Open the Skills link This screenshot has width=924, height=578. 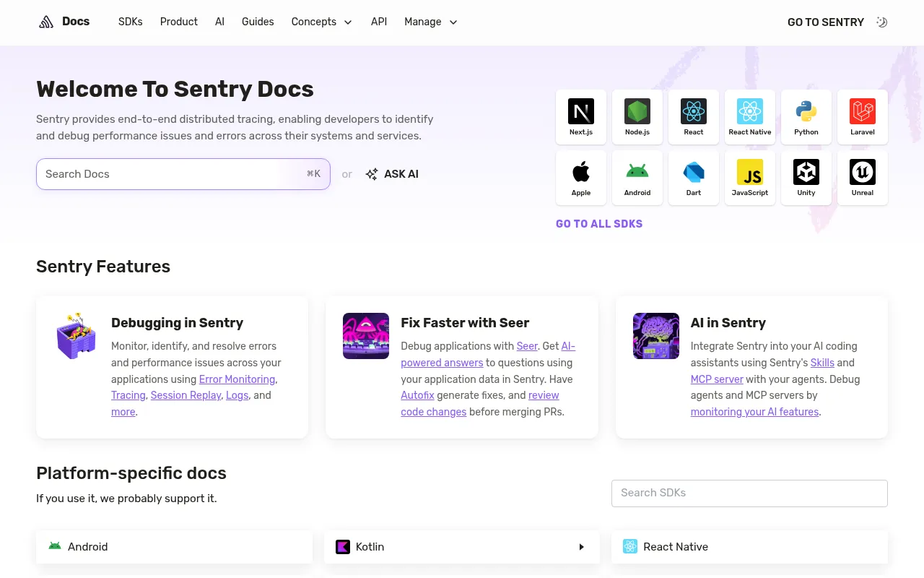(822, 363)
